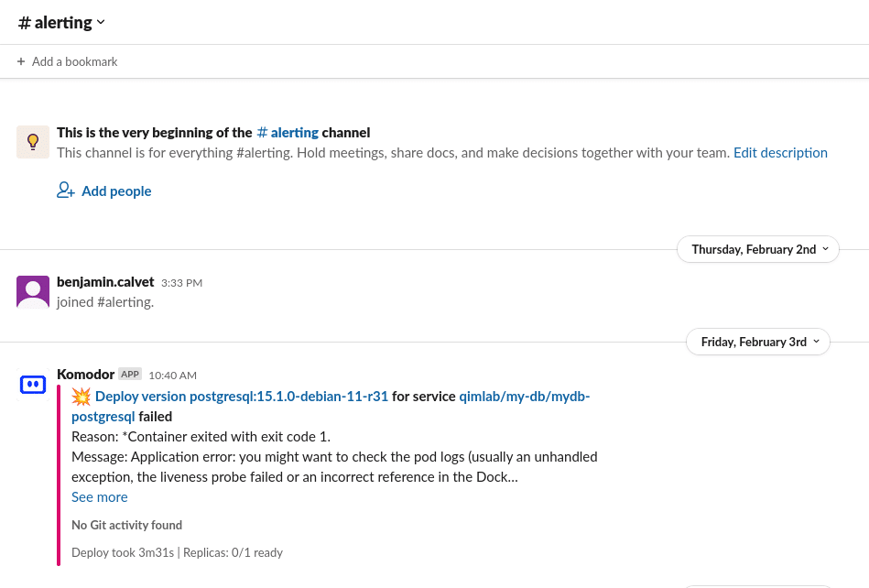Click benjamin.calvet's purple avatar
The width and height of the screenshot is (869, 588).
click(33, 291)
